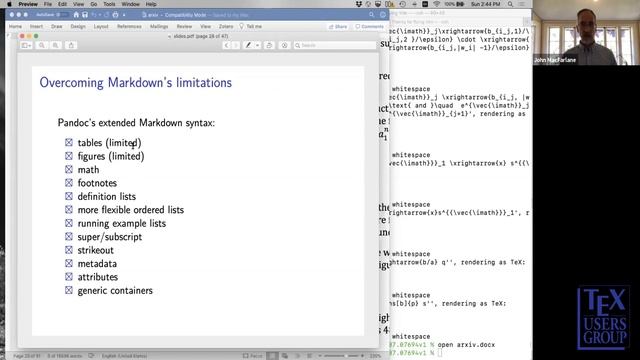
Task: Click the word count in Word status bar
Action: pyautogui.click(x=64, y=356)
